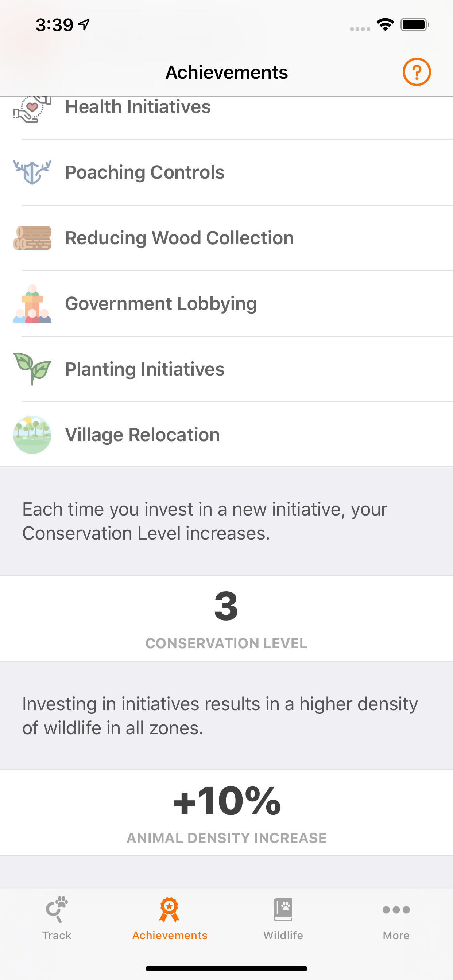453x980 pixels.
Task: Tap the Village Relocation landscape icon
Action: (x=32, y=435)
